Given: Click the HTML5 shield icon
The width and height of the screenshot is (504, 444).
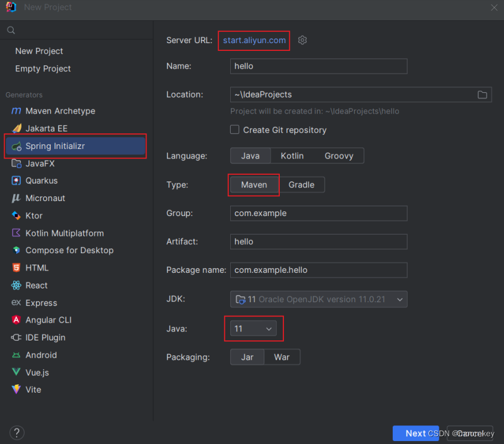Looking at the screenshot, I should coord(16,267).
